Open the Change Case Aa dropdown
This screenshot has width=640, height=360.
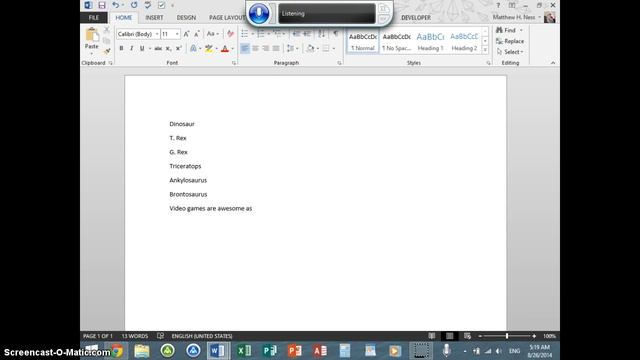point(213,34)
